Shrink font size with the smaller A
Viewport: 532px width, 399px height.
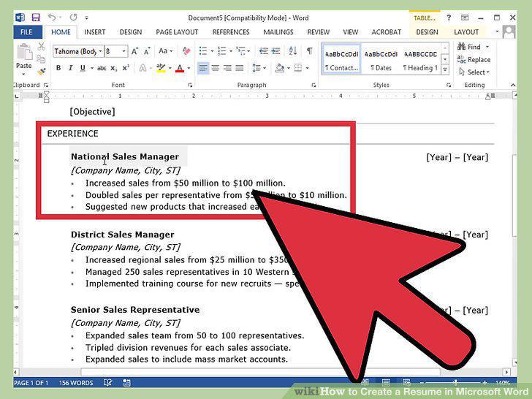point(147,51)
